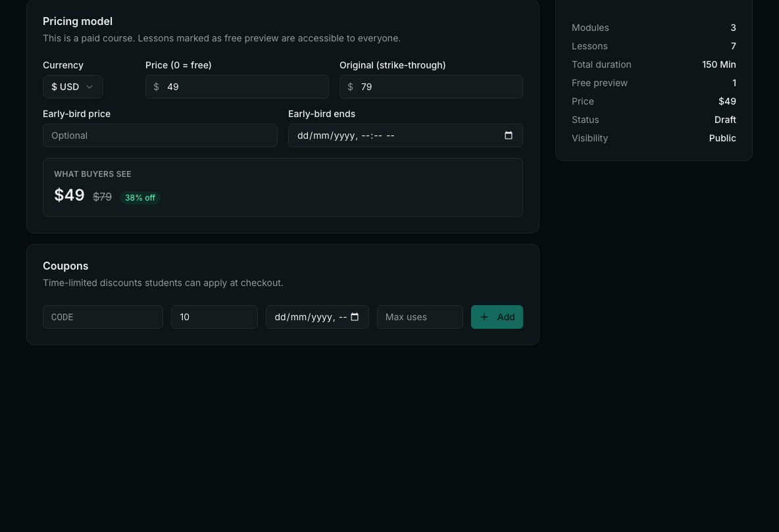Select the coupon expiry date field

click(x=318, y=317)
